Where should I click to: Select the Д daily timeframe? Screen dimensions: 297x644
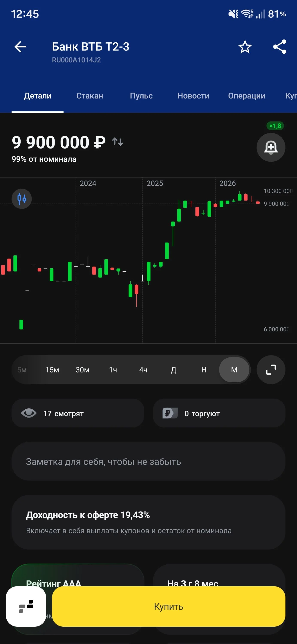coord(173,370)
